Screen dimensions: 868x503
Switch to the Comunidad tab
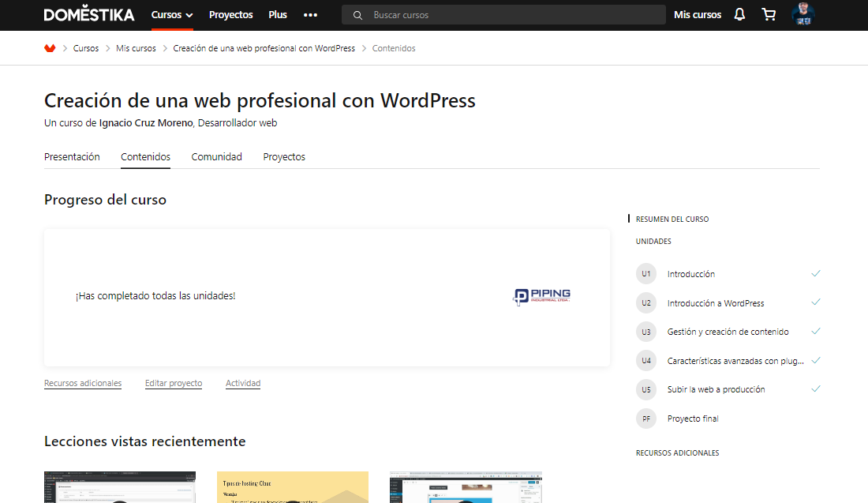tap(216, 157)
